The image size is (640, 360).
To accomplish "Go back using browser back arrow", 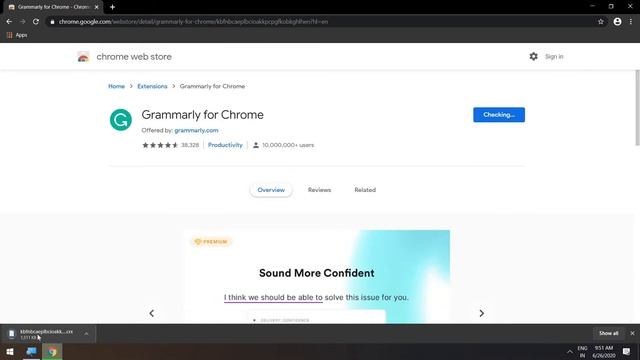I will tap(9, 22).
